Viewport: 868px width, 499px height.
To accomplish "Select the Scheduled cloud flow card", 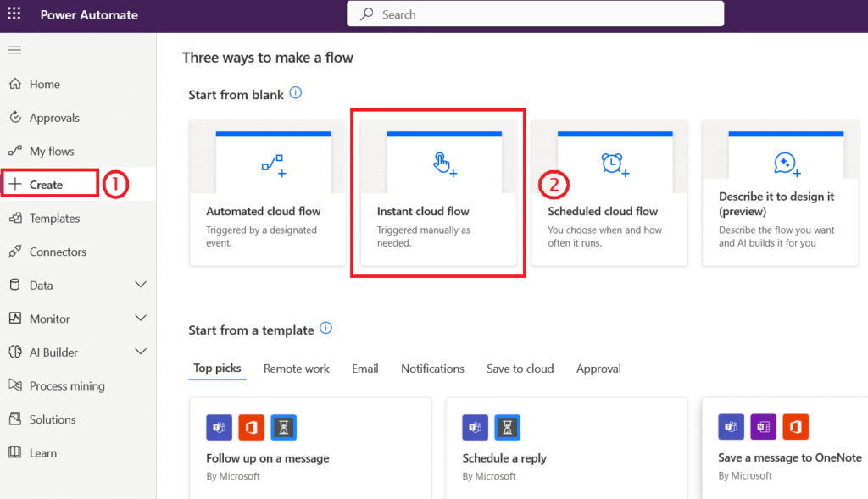I will click(609, 193).
